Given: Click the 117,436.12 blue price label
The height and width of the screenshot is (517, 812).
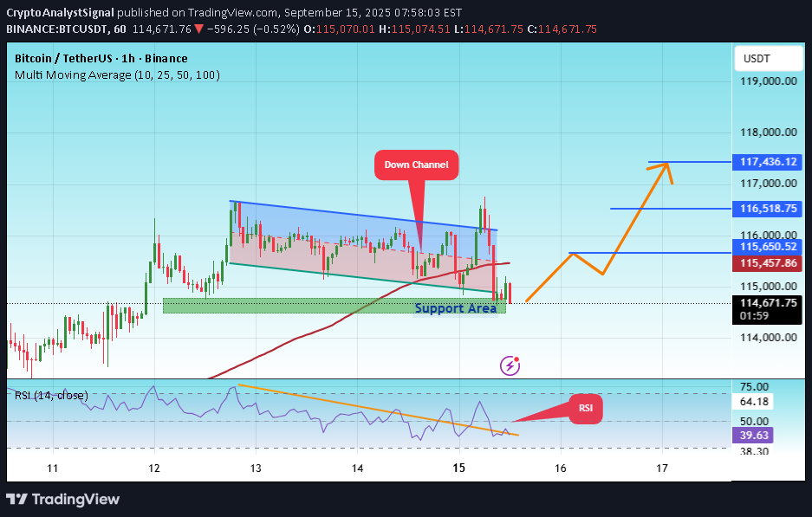Looking at the screenshot, I should (768, 162).
